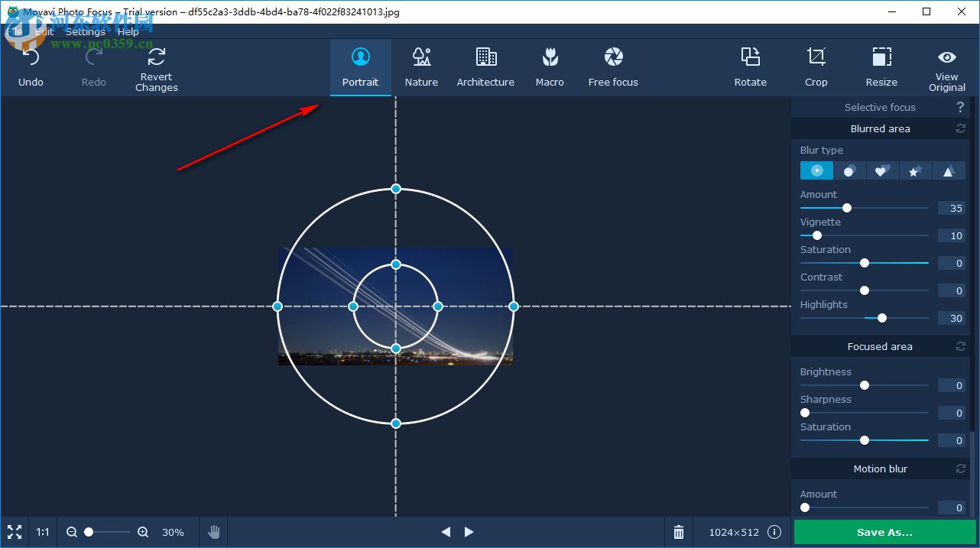The image size is (980, 548).
Task: Select the circular blur type
Action: [x=816, y=170]
